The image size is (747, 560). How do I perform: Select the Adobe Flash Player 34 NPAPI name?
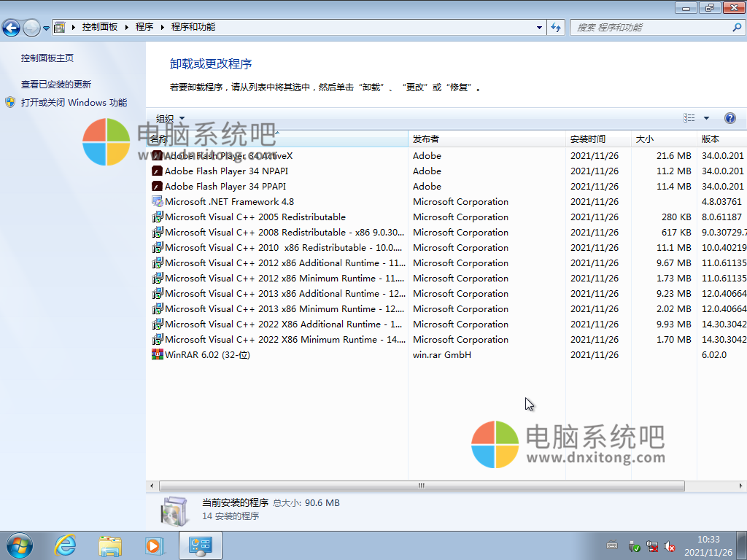[226, 171]
